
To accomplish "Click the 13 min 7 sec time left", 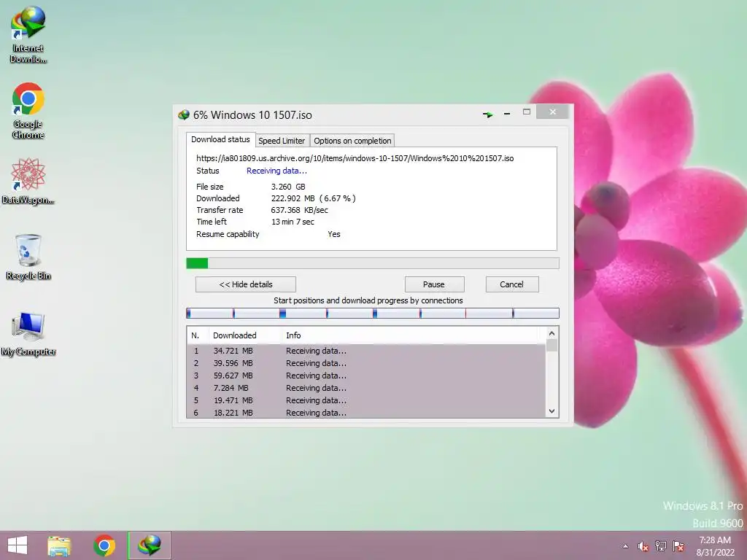I will click(x=293, y=222).
